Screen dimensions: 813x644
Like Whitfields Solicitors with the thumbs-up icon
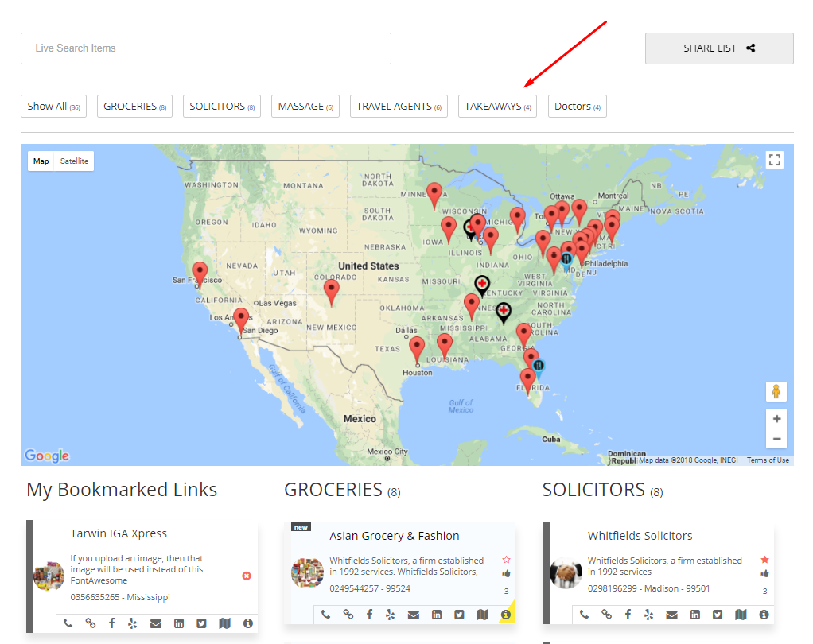tap(764, 573)
